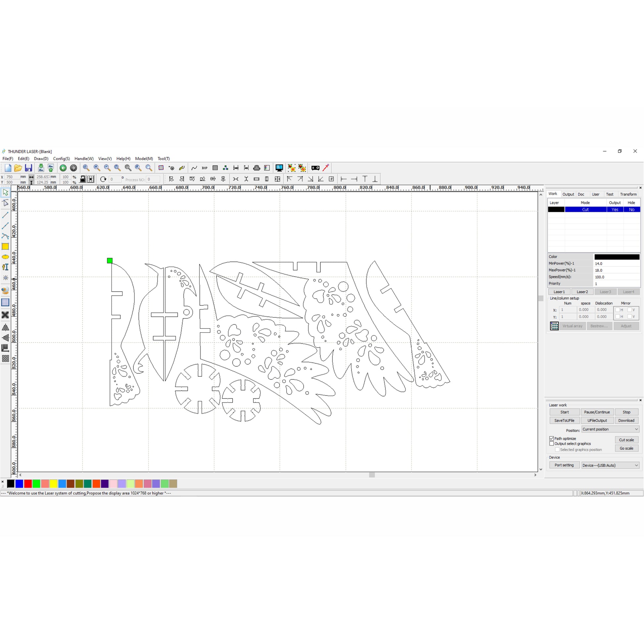Switch to the Transform tab
The image size is (644, 644).
628,194
